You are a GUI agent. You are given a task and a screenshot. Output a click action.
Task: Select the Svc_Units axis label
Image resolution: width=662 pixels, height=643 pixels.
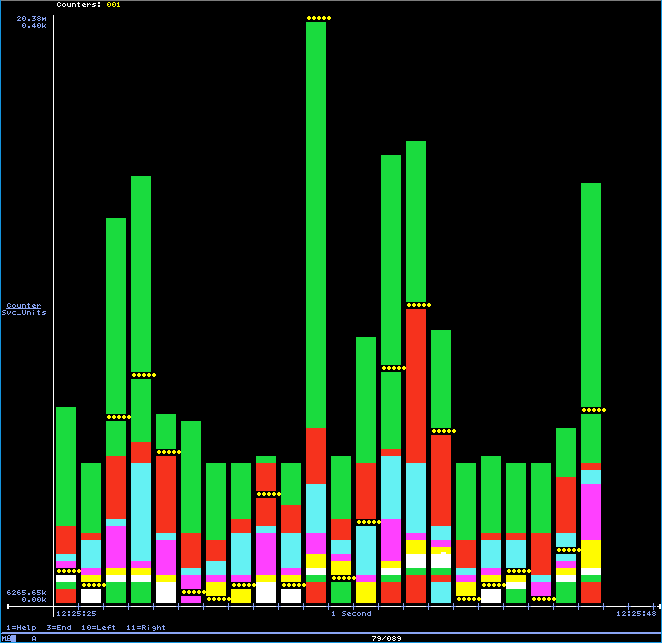[x=24, y=313]
